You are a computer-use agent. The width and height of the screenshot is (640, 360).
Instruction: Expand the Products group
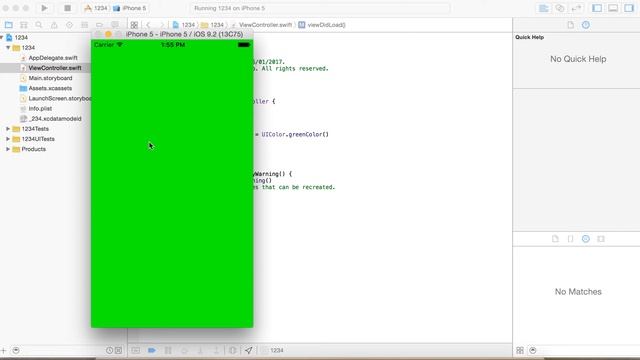[x=8, y=149]
